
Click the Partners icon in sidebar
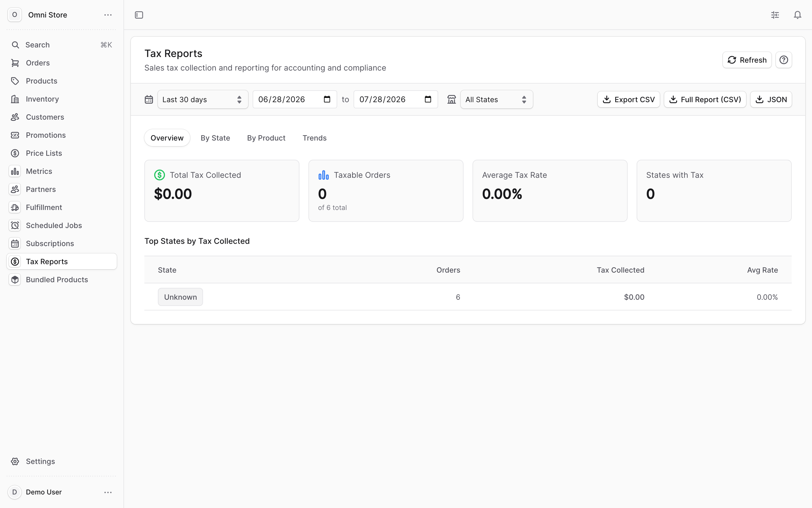[15, 189]
